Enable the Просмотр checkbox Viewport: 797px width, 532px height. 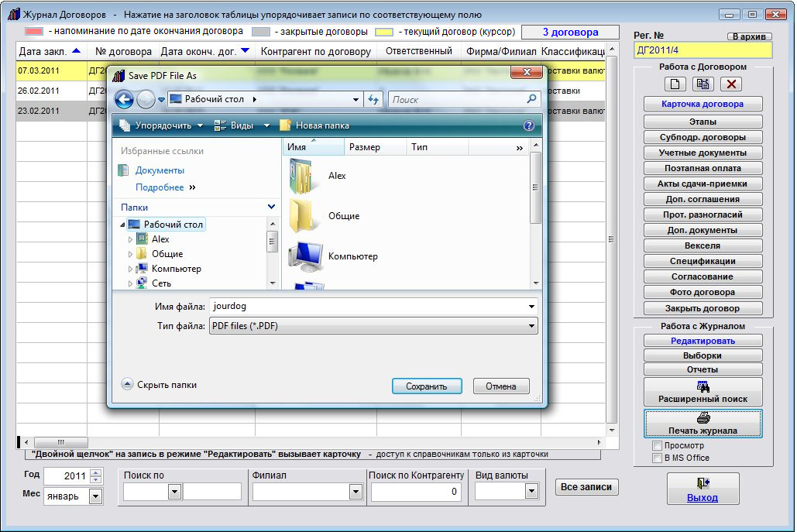(658, 446)
